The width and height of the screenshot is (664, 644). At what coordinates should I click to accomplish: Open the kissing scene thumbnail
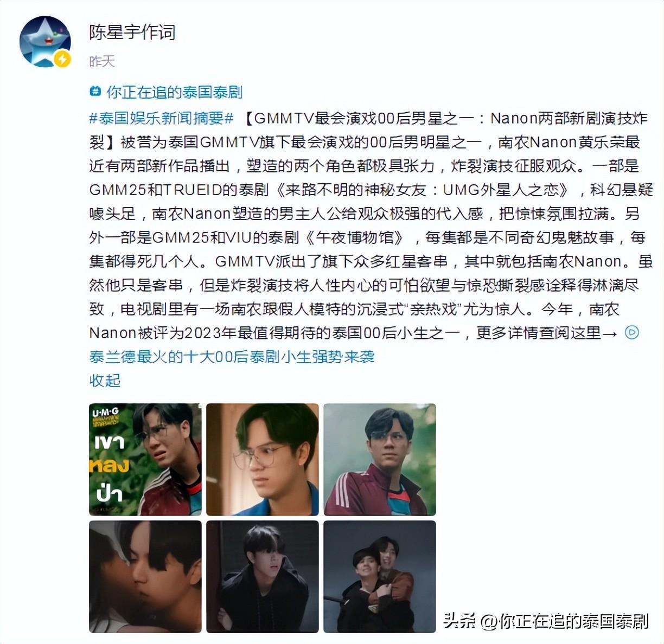145,576
